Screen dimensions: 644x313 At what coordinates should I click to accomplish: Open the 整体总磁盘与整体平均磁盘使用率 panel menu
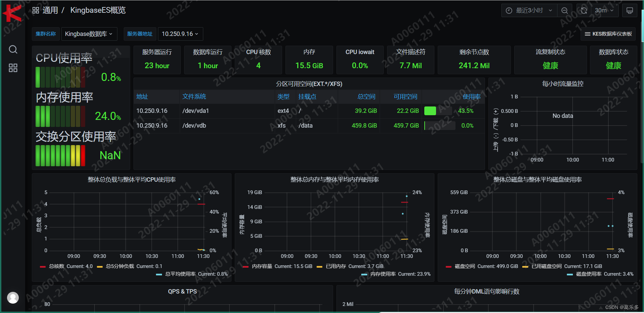pyautogui.click(x=537, y=180)
